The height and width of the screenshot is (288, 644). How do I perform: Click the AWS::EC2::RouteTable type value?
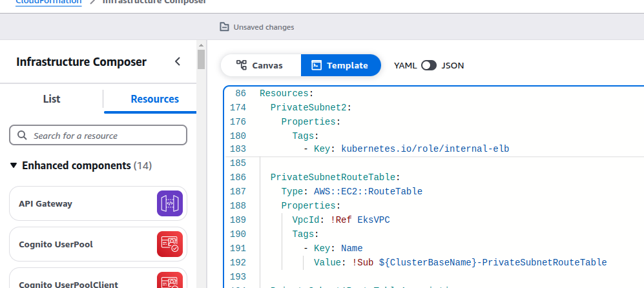pos(364,191)
